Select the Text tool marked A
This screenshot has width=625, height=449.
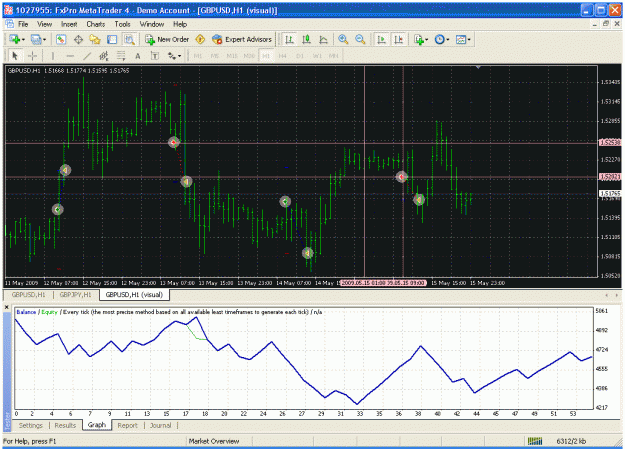138,56
